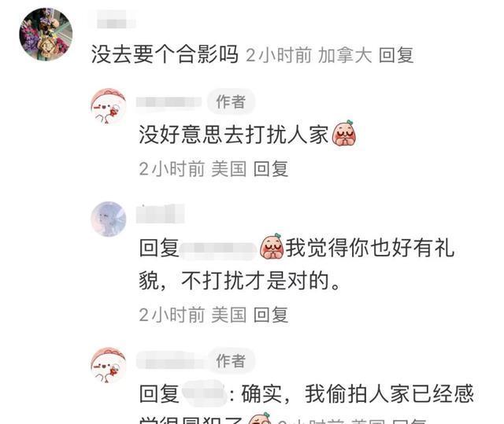Viewport: 504px width, 424px height.
Task: Tap the 加拿大 location label
Action: [345, 55]
